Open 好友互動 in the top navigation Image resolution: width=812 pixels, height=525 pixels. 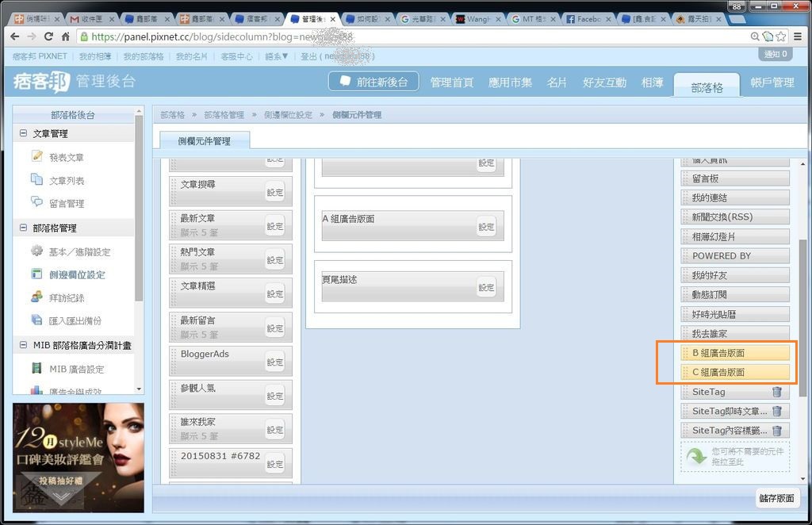pos(604,82)
